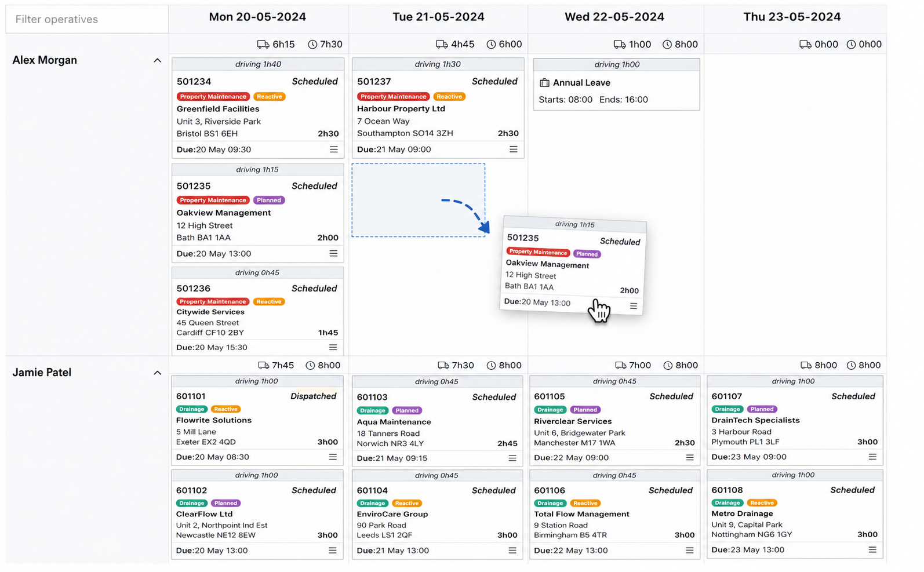924x572 pixels.
Task: Open the menu icon on job 601105
Action: 690,457
